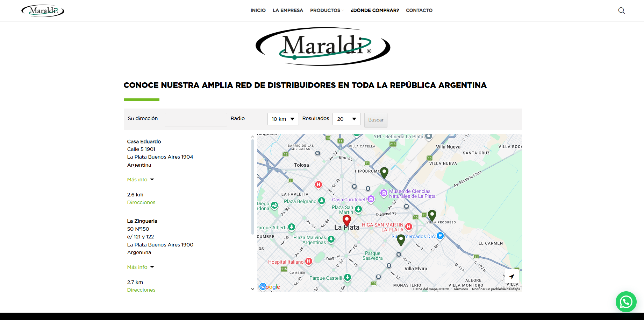Click the list scroll down arrow

pyautogui.click(x=252, y=289)
